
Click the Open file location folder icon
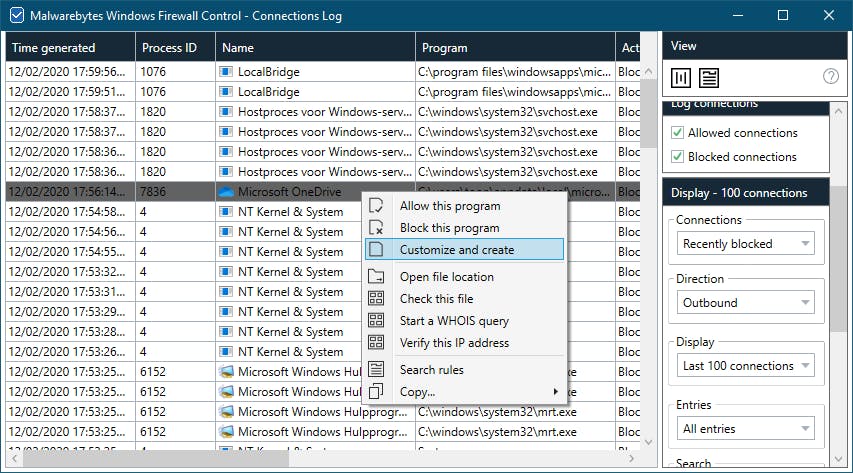376,277
